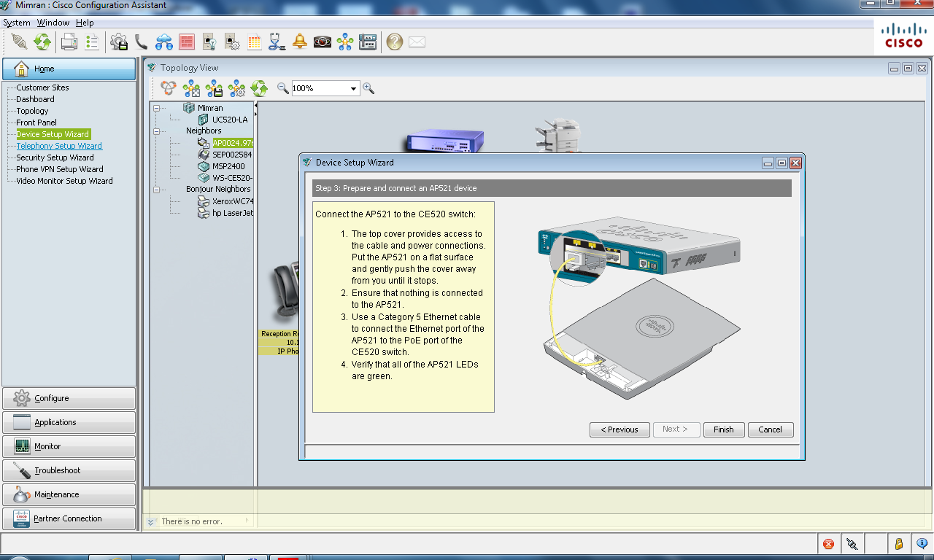
Task: Expand the Monitor section
Action: pos(69,446)
